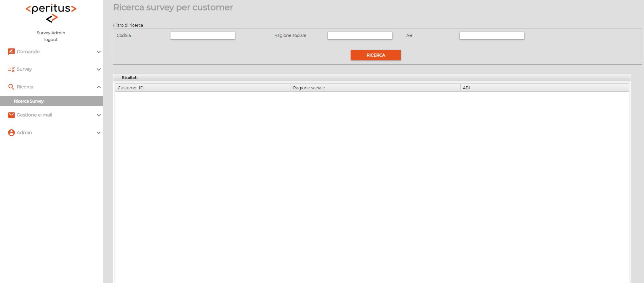Click the peritus logo
The height and width of the screenshot is (283, 644).
coord(51,13)
